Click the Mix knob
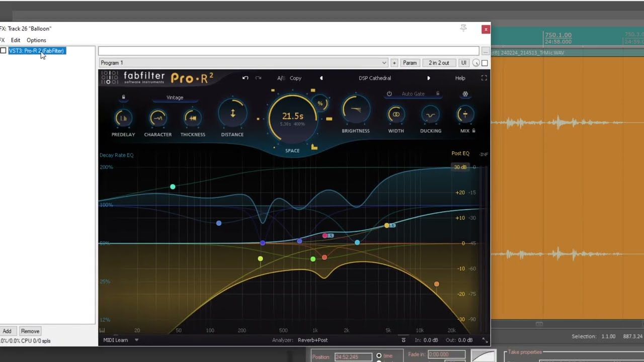The width and height of the screenshot is (644, 362). [x=465, y=115]
